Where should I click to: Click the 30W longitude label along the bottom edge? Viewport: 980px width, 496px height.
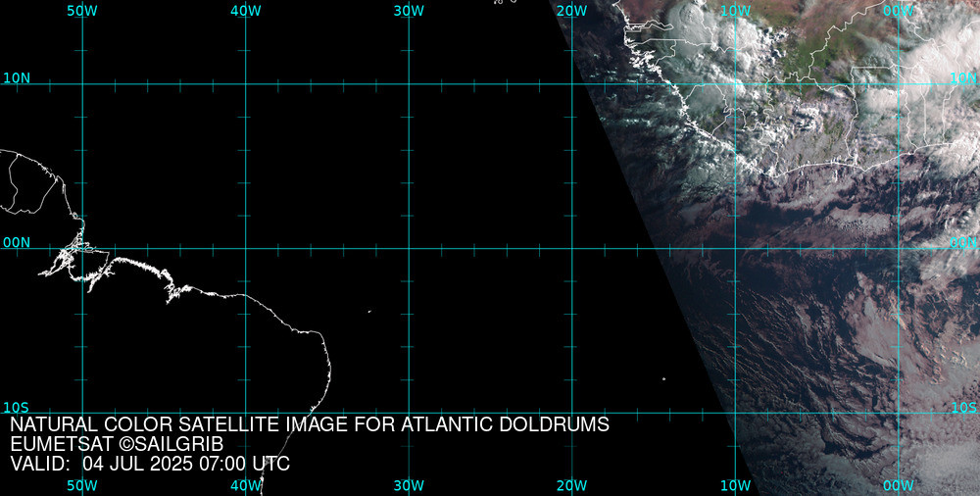coord(410,485)
